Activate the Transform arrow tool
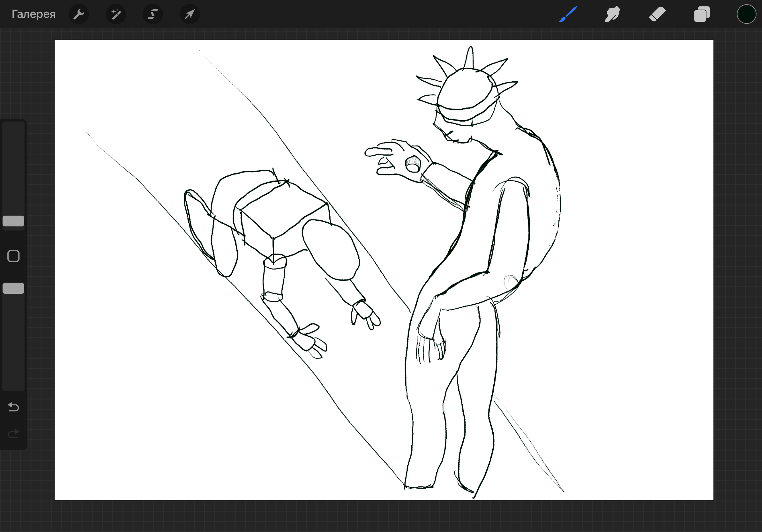Viewport: 762px width, 532px height. 190,14
